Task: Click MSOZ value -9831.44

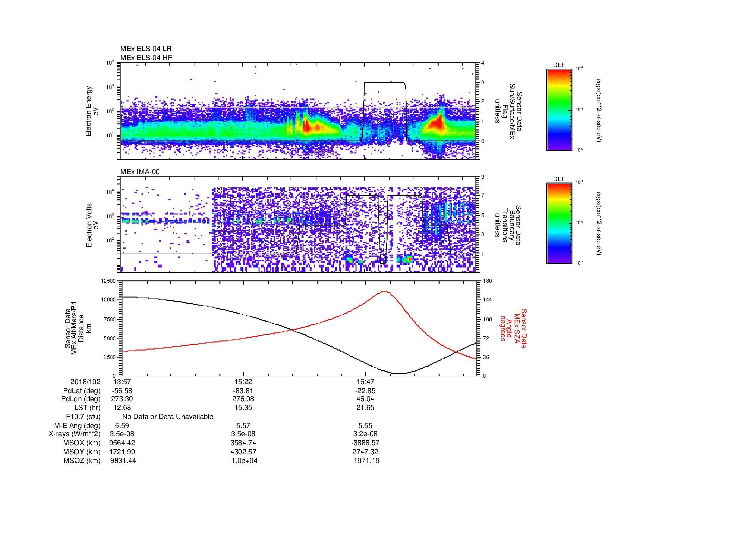Action: click(122, 461)
